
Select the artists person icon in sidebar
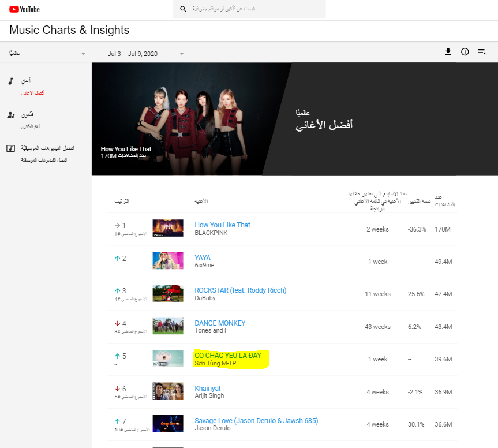[11, 115]
